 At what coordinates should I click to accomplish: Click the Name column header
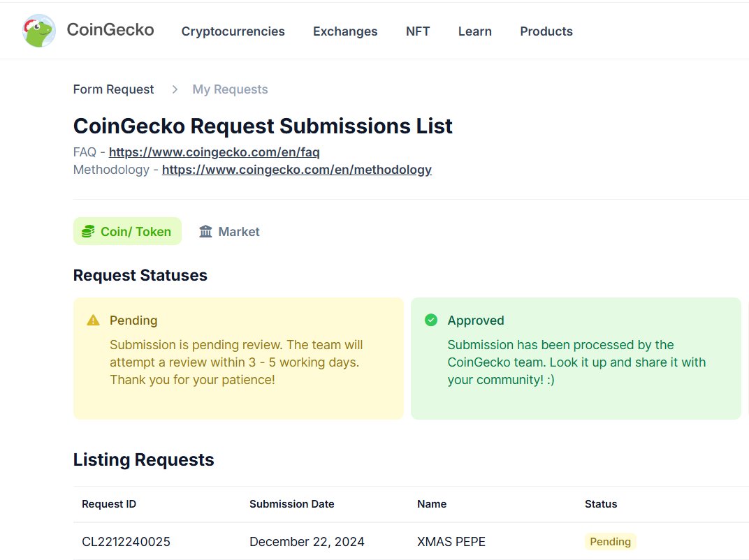432,504
